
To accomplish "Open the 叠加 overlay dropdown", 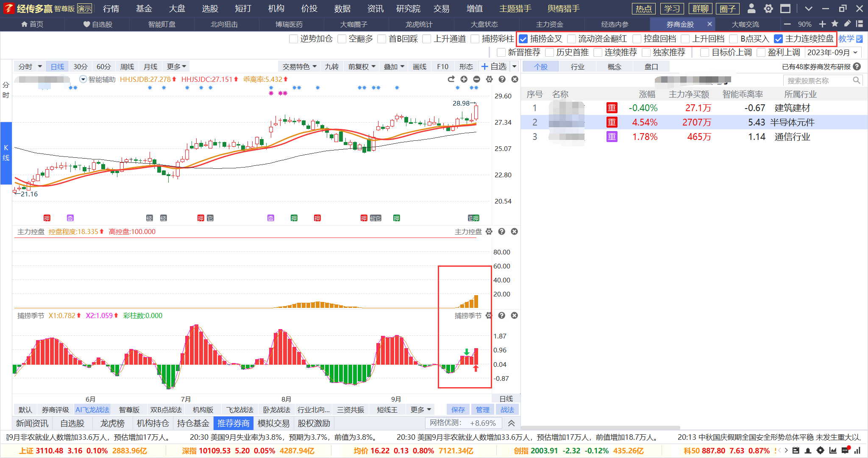I will coord(394,67).
